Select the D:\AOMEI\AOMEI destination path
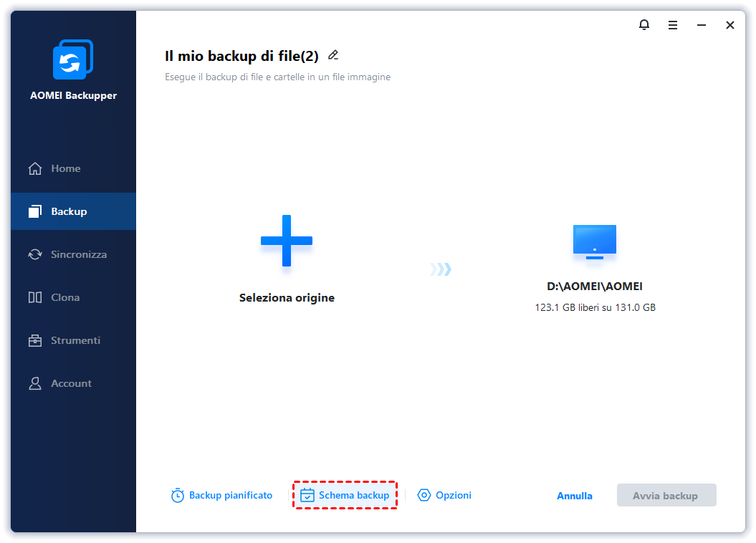 [x=595, y=287]
